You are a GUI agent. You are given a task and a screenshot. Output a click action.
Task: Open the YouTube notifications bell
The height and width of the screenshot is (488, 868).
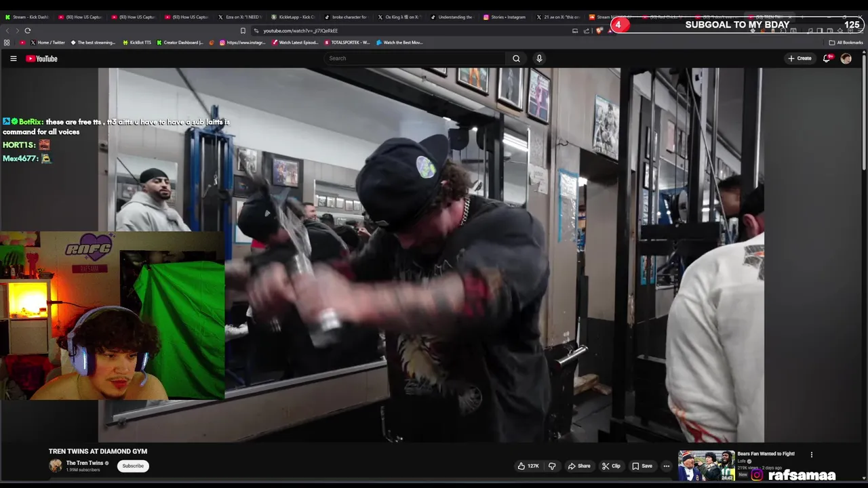tap(827, 58)
